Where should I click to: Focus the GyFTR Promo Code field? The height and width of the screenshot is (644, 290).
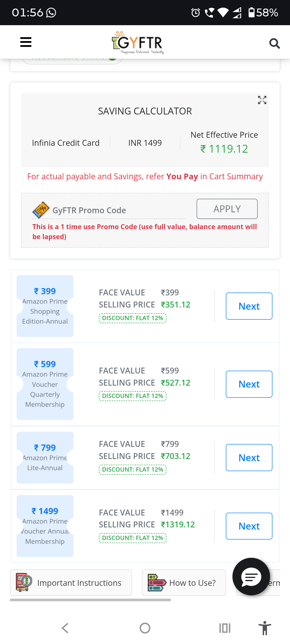point(118,210)
